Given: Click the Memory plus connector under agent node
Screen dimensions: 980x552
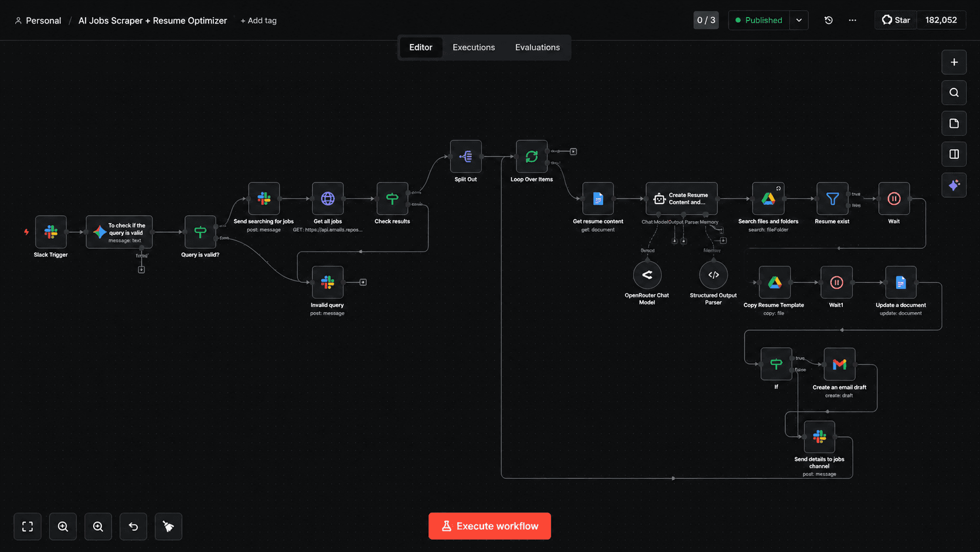Looking at the screenshot, I should [x=723, y=241].
